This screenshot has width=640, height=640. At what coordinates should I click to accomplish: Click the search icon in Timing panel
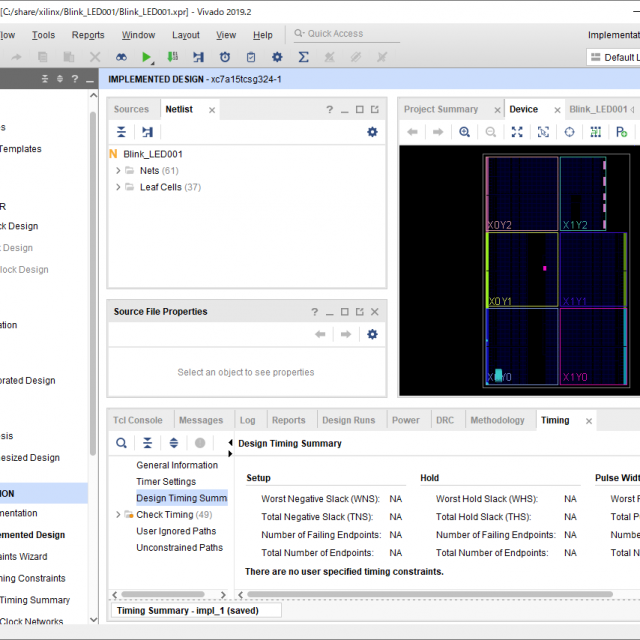121,443
